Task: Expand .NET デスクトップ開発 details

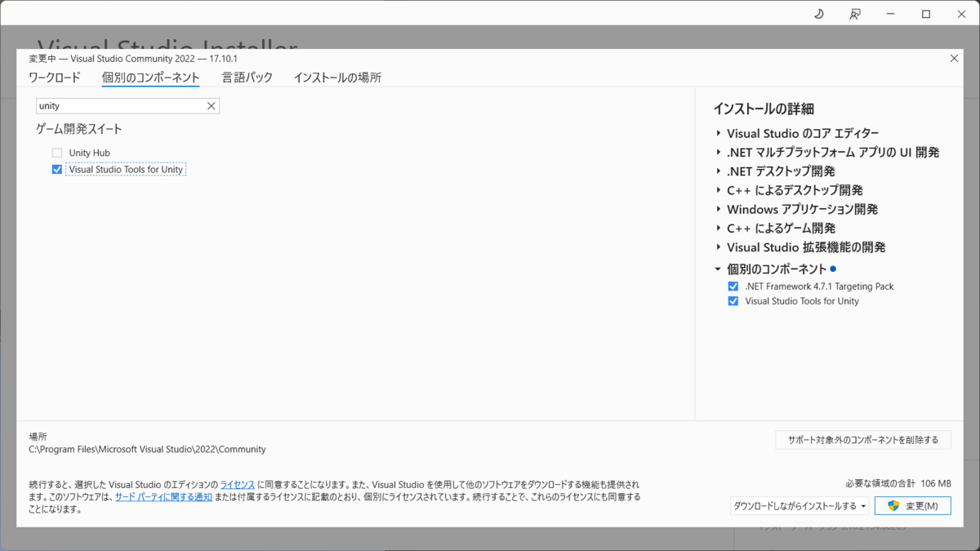Action: (718, 171)
